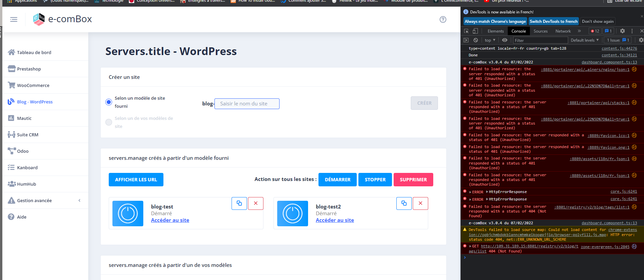
Task: Click console live expression eye icon
Action: click(505, 40)
